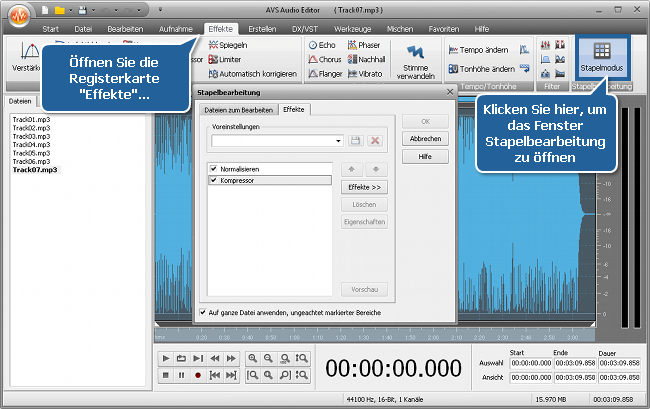
Task: Create a new file from quick toolbar
Action: click(x=45, y=10)
